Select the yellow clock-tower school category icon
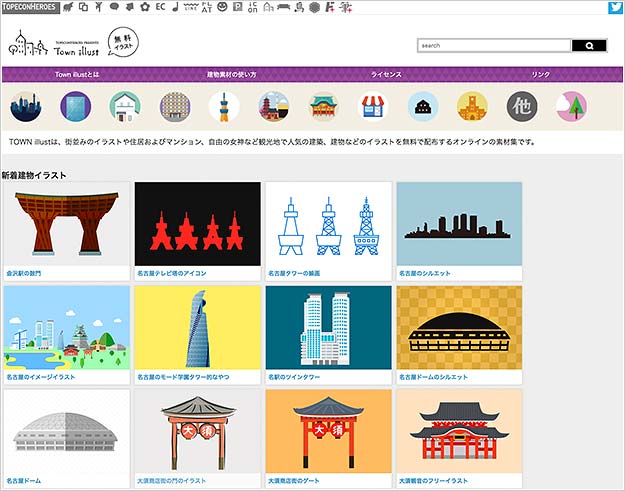This screenshot has width=625, height=491. 472,106
